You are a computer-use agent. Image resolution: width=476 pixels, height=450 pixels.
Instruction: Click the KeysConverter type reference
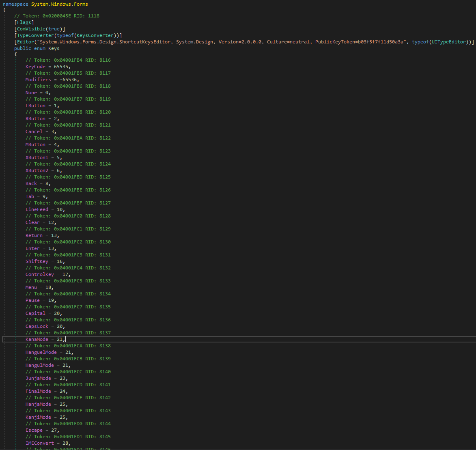(x=95, y=36)
